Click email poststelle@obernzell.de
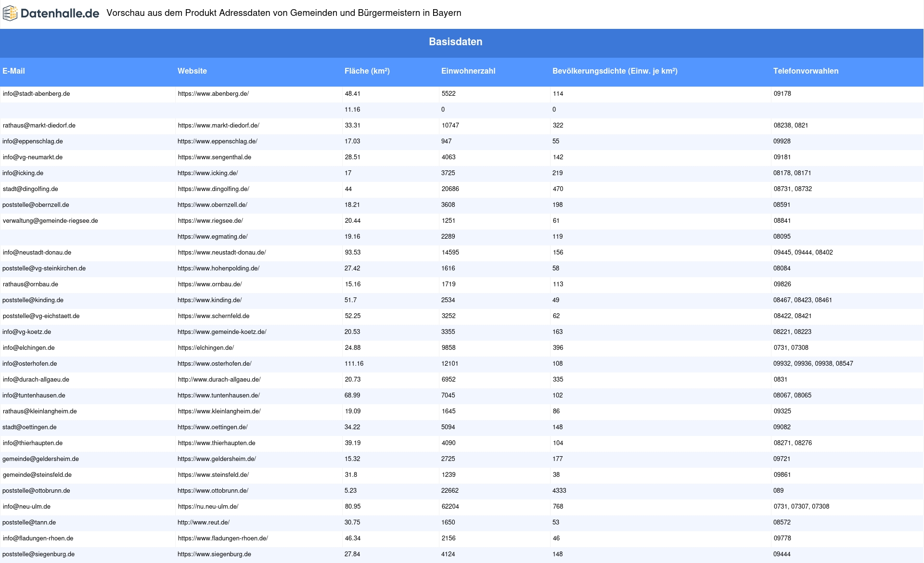The width and height of the screenshot is (924, 563). (x=36, y=205)
